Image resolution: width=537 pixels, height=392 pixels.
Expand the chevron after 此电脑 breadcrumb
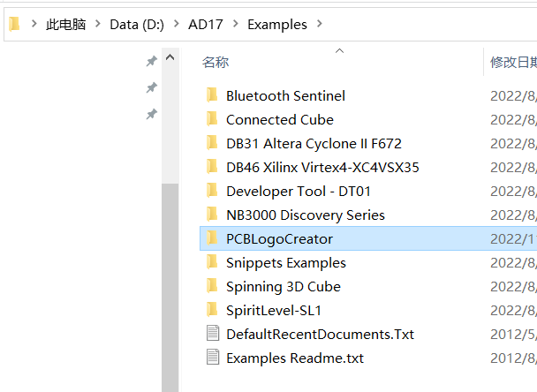tap(98, 24)
